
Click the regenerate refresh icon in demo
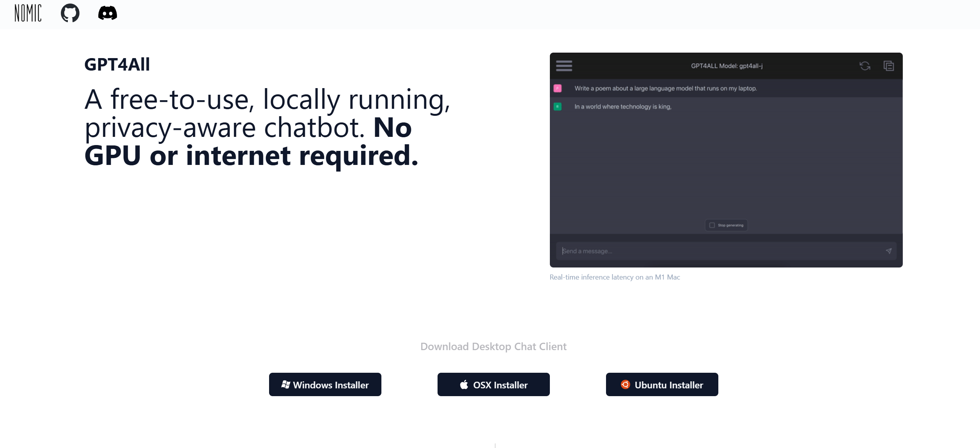(x=865, y=66)
